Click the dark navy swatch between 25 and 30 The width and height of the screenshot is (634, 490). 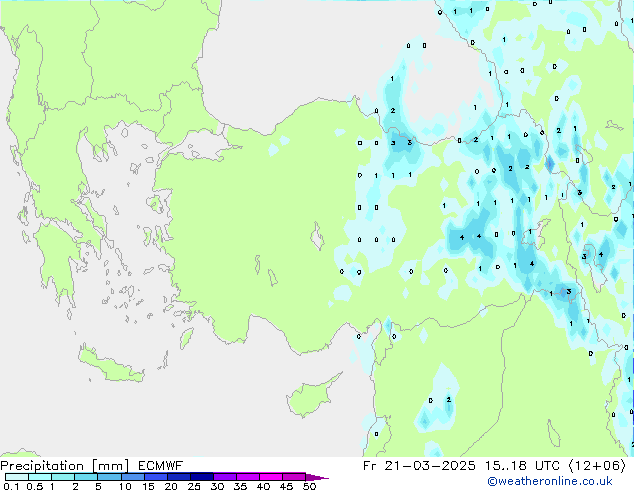click(x=201, y=477)
